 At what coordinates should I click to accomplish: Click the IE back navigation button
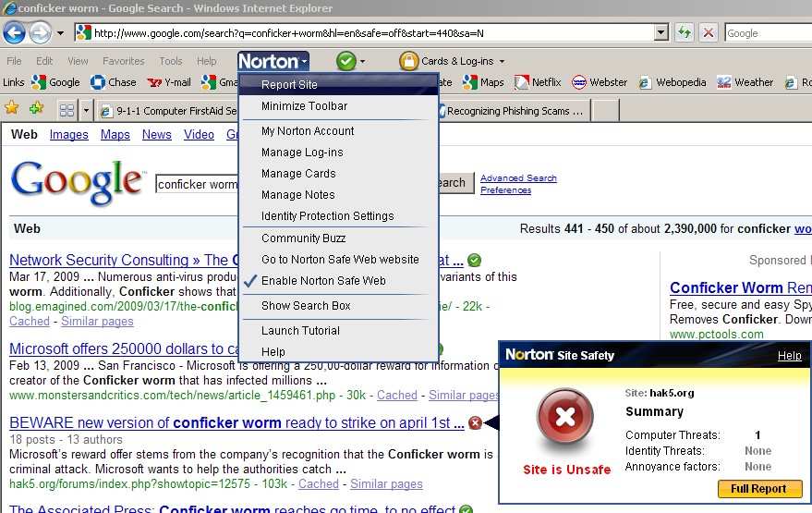point(14,33)
